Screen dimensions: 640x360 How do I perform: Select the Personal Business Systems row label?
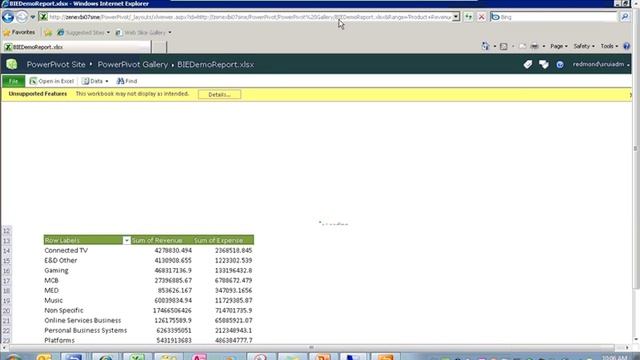point(86,330)
